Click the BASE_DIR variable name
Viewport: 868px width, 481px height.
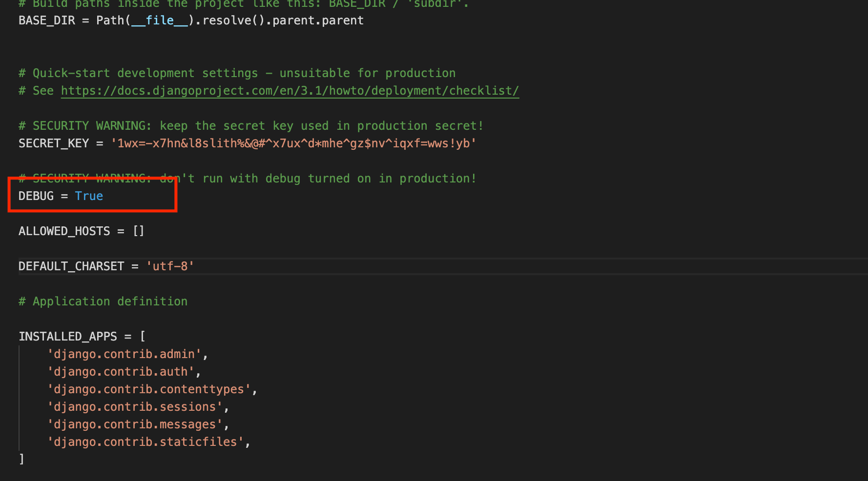click(46, 20)
